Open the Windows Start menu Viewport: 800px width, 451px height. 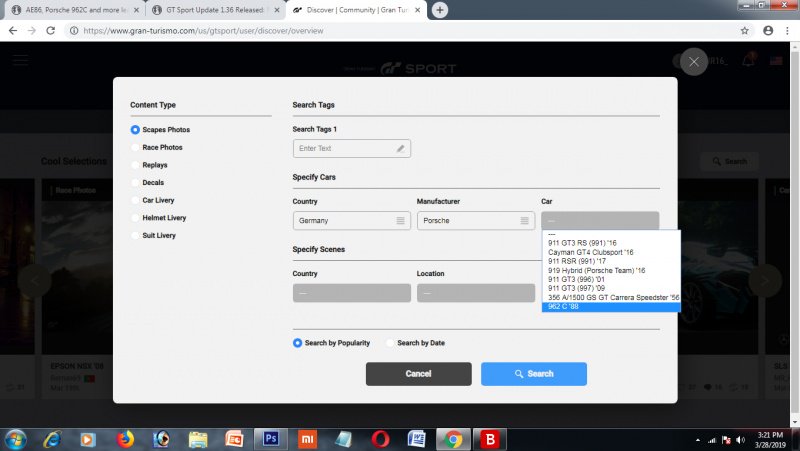pyautogui.click(x=14, y=439)
